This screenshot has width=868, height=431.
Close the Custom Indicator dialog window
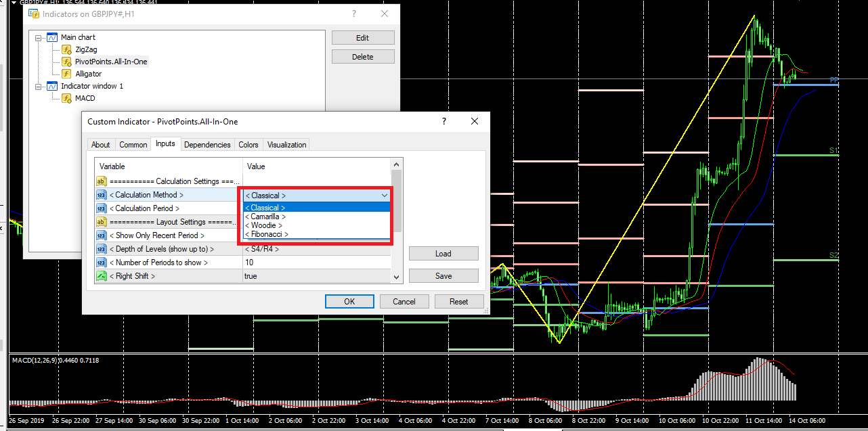pyautogui.click(x=476, y=121)
